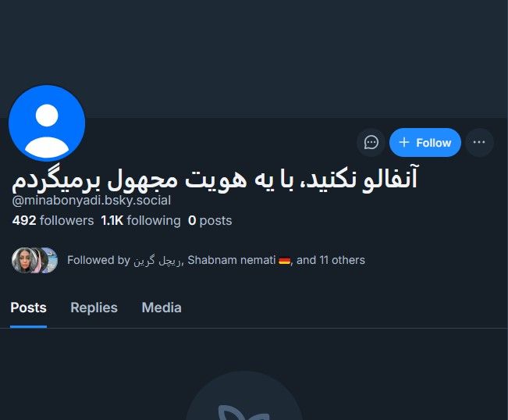Click the ریچل گرین follower name
508x420 pixels.
click(x=158, y=261)
